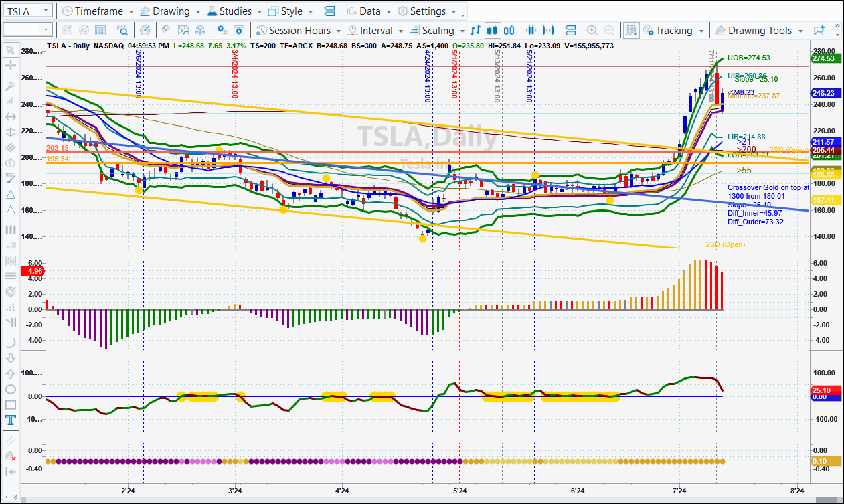Click the lower triangle drawing tool

click(x=11, y=209)
